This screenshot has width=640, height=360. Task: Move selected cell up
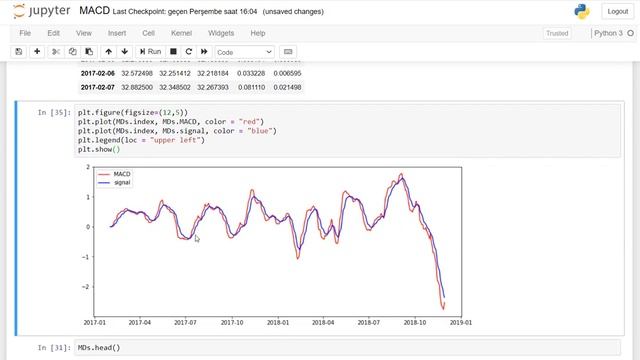[x=109, y=52]
